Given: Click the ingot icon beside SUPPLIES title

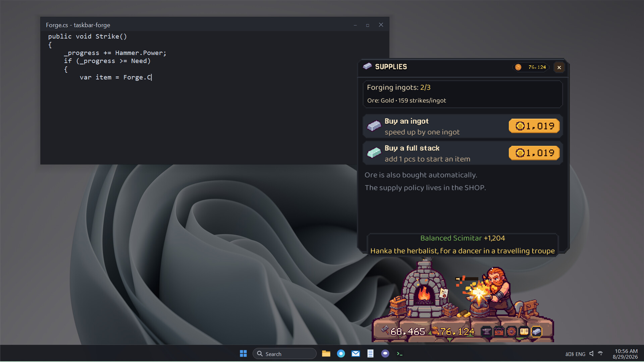Looking at the screenshot, I should click(367, 66).
